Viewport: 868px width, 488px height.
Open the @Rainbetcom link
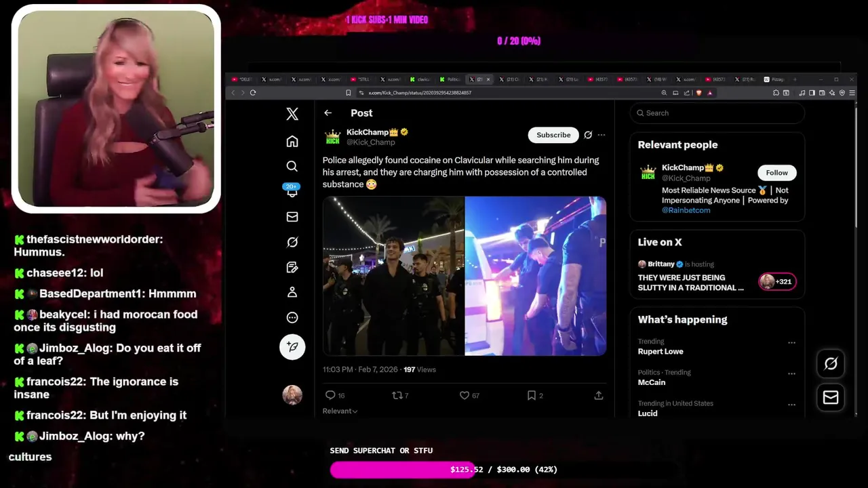coord(686,210)
